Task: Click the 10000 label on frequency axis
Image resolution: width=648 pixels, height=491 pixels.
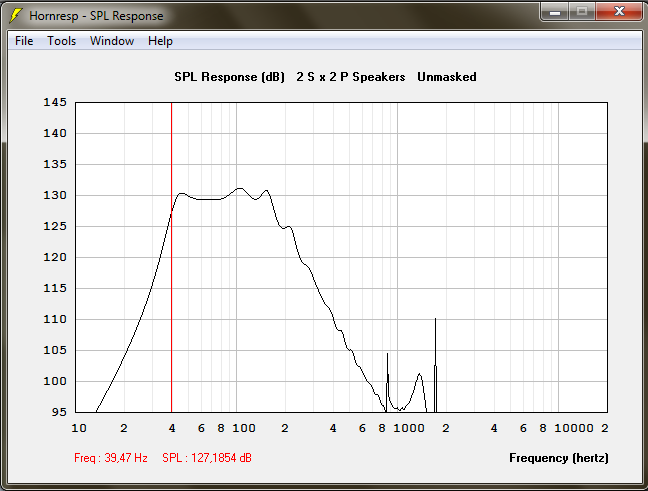Action: click(x=575, y=428)
